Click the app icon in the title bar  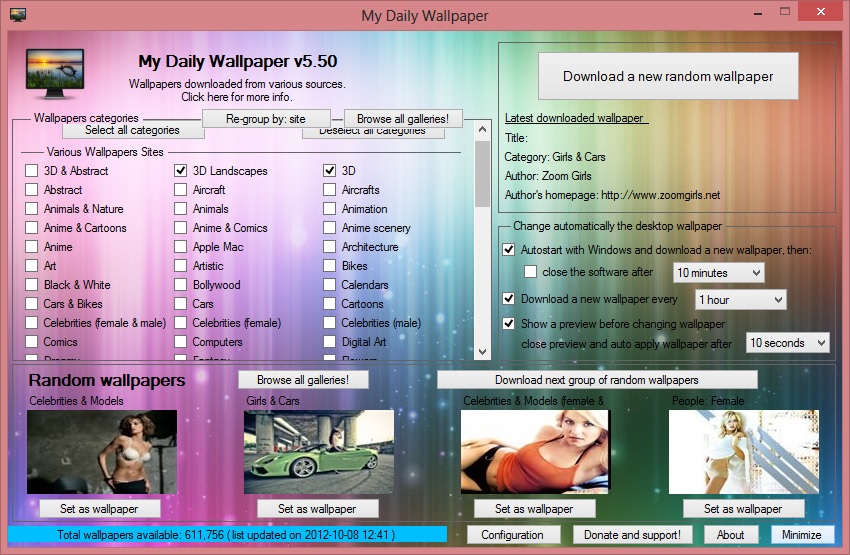point(16,15)
